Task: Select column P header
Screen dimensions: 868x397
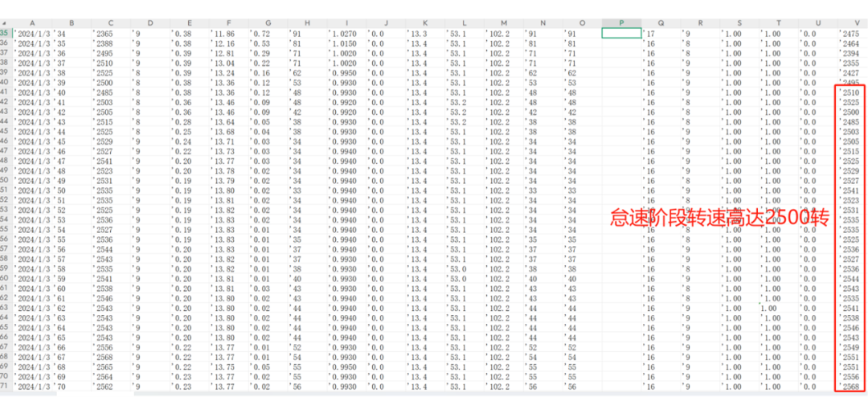Action: coord(621,23)
